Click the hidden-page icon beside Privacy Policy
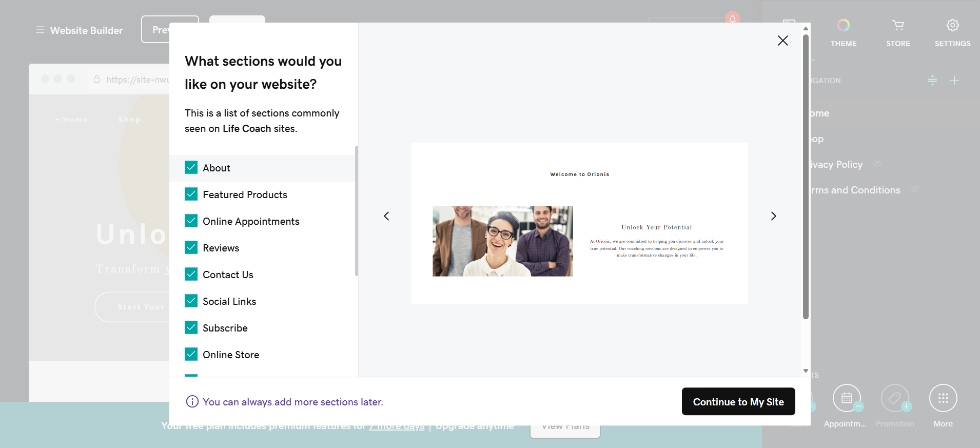 [x=877, y=164]
